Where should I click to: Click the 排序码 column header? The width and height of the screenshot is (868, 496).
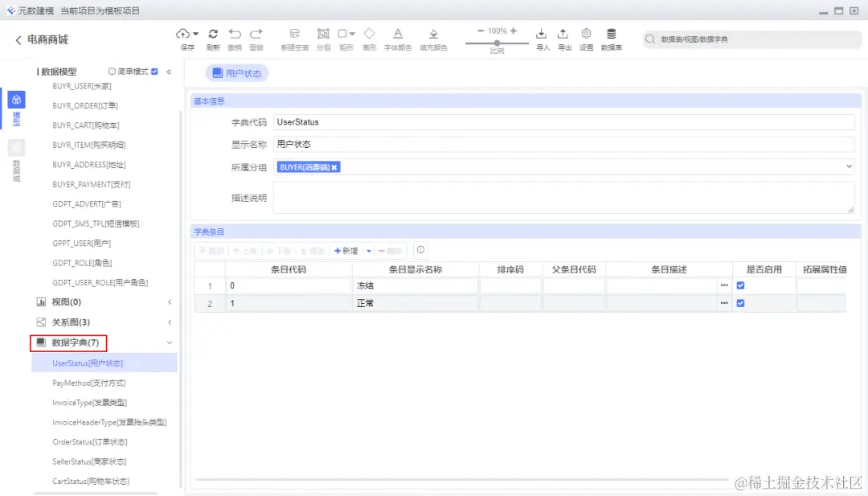coord(510,269)
